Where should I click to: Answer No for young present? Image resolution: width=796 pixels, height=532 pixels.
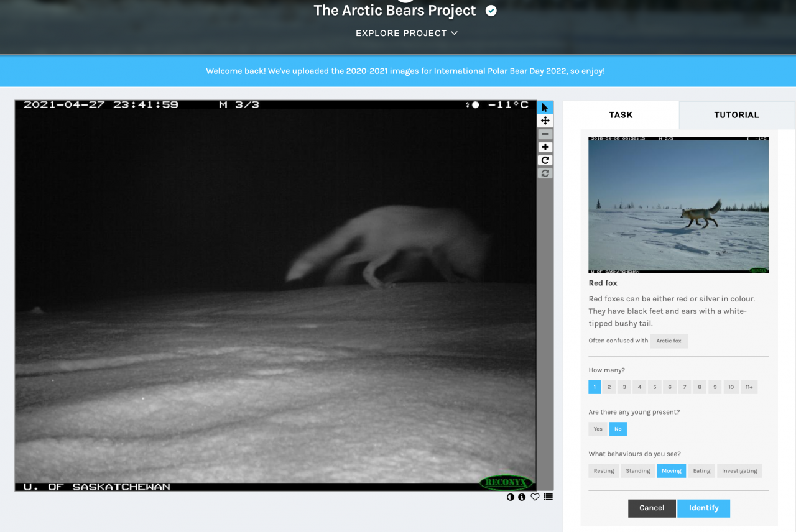pos(618,429)
